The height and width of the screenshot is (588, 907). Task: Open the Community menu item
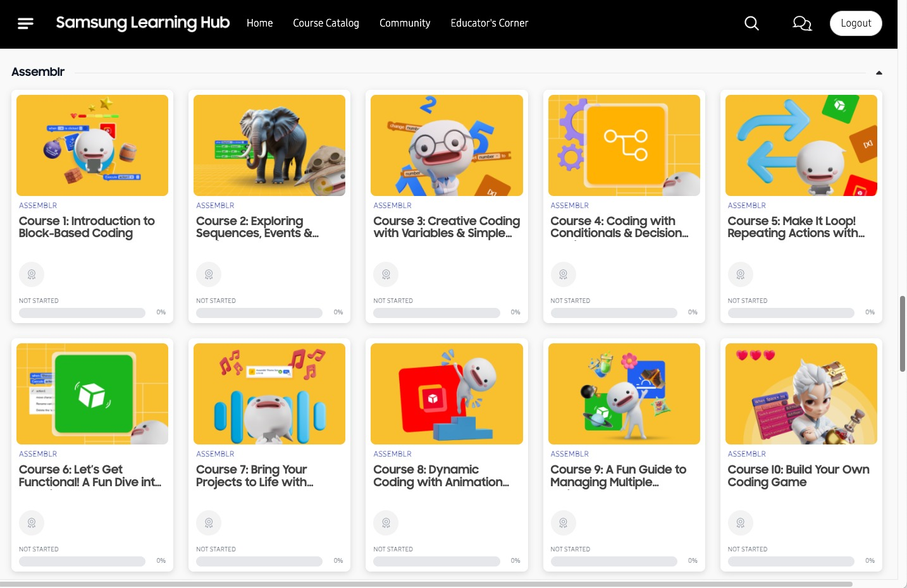(405, 23)
